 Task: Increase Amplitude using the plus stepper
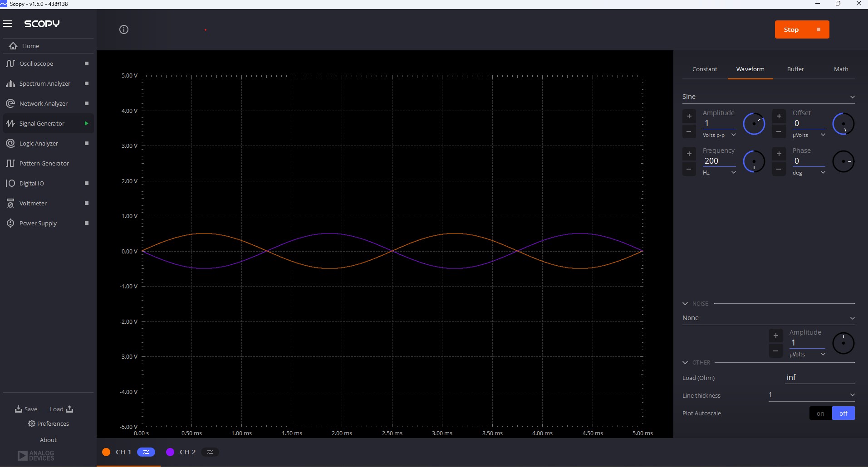coord(689,116)
